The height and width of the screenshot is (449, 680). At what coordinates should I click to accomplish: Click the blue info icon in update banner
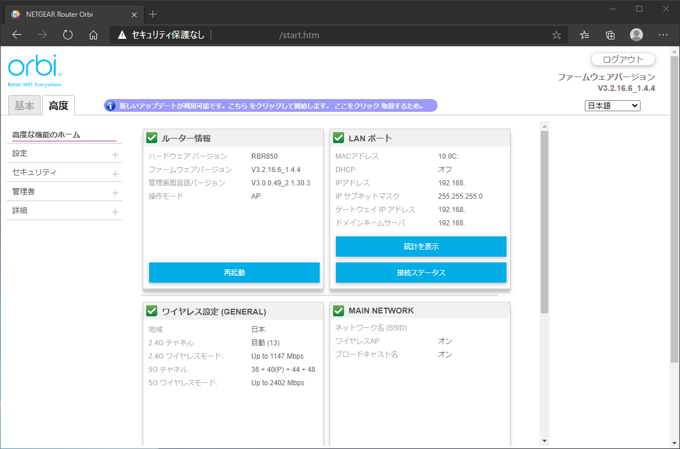pos(110,105)
